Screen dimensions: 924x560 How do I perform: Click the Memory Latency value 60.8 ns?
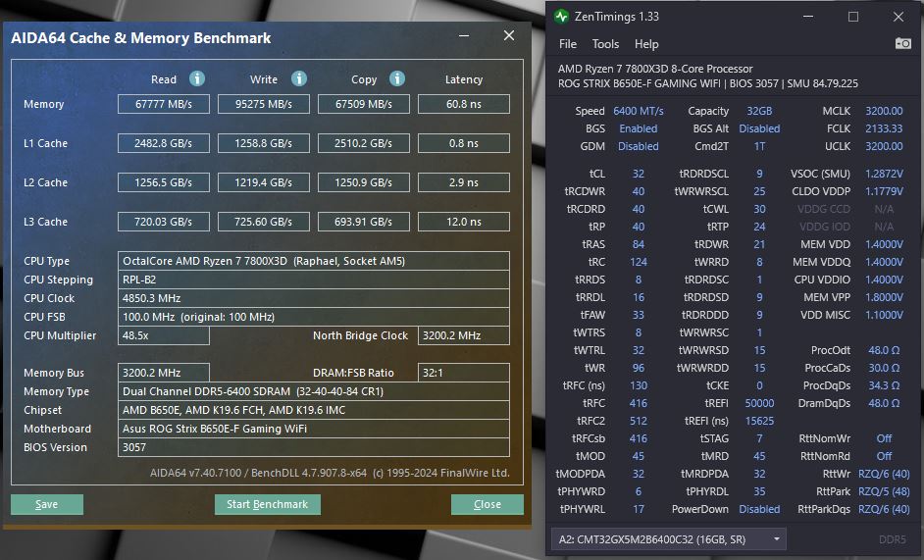(x=464, y=104)
